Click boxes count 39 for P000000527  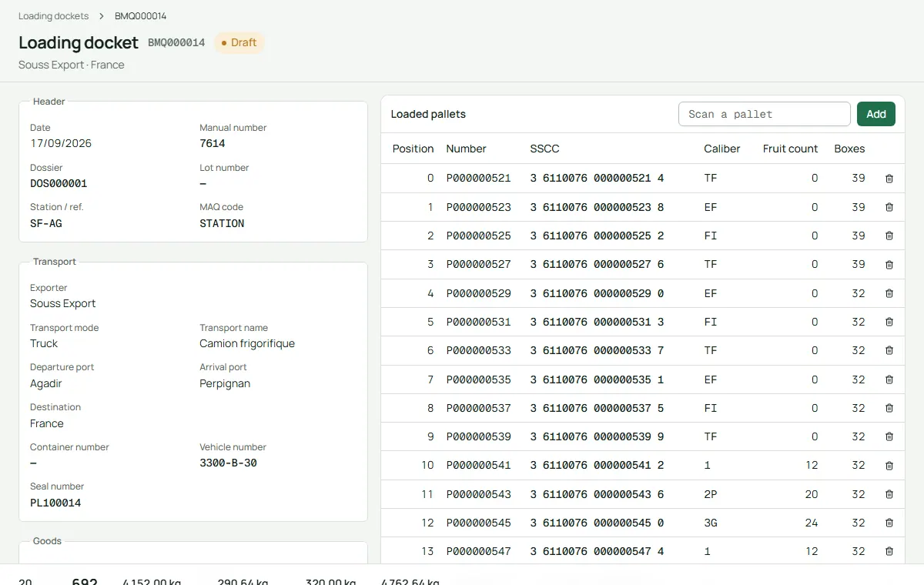click(x=859, y=265)
